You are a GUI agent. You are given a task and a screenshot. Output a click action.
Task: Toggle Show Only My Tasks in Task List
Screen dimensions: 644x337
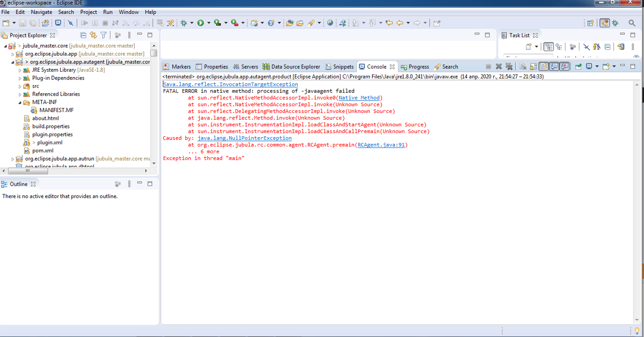[597, 47]
